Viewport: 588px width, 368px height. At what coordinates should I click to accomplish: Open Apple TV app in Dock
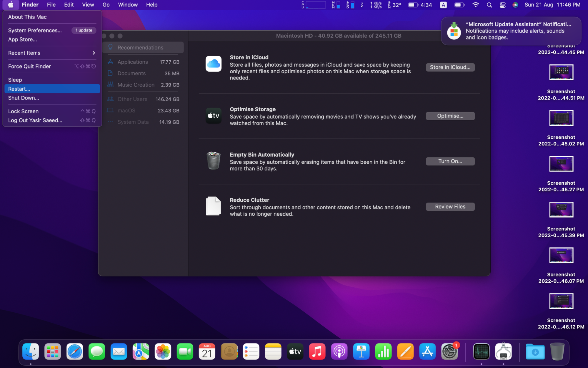[x=295, y=352]
